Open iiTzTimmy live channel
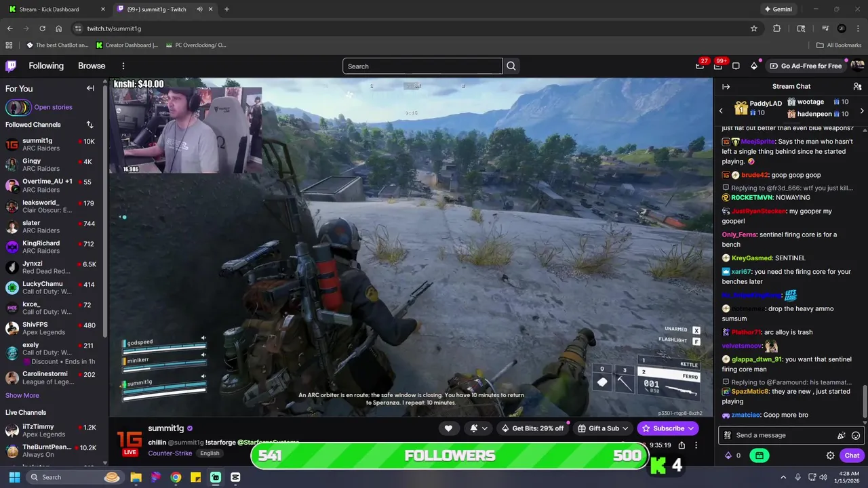This screenshot has width=868, height=488. click(x=51, y=431)
